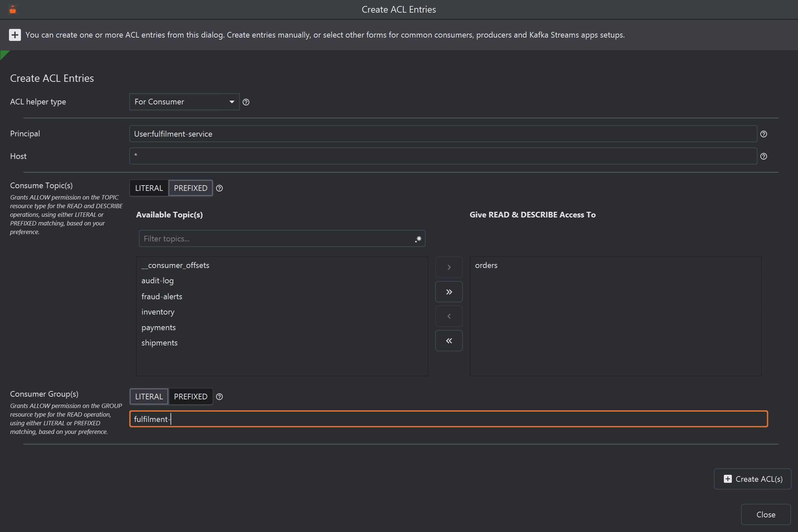Select PREFIXED matching for Consumer Groups

(x=191, y=397)
